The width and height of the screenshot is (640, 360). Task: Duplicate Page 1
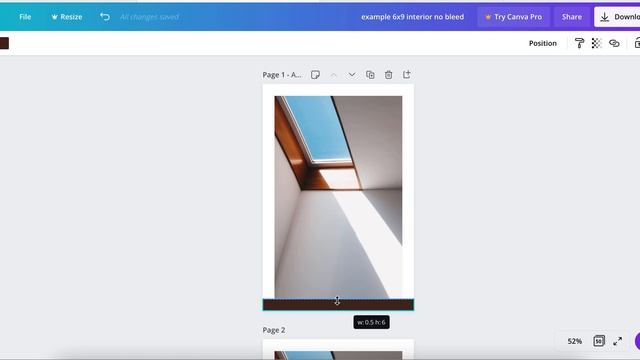(x=370, y=75)
